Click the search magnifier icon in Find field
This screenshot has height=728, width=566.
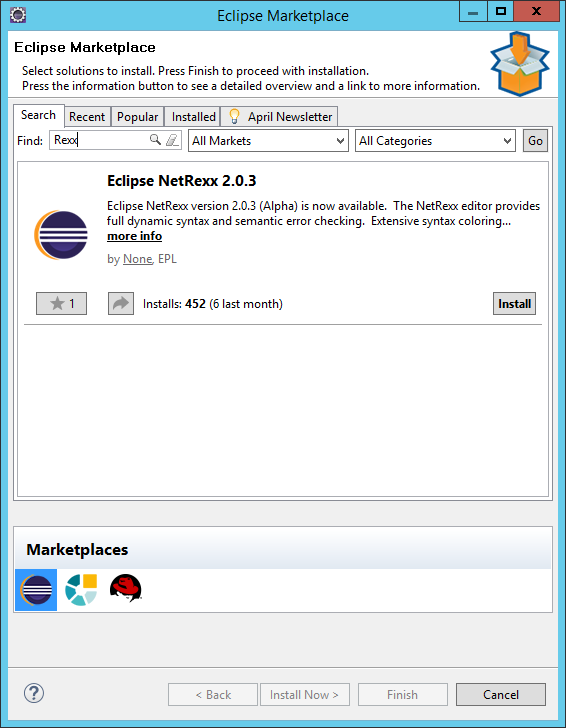coord(155,139)
